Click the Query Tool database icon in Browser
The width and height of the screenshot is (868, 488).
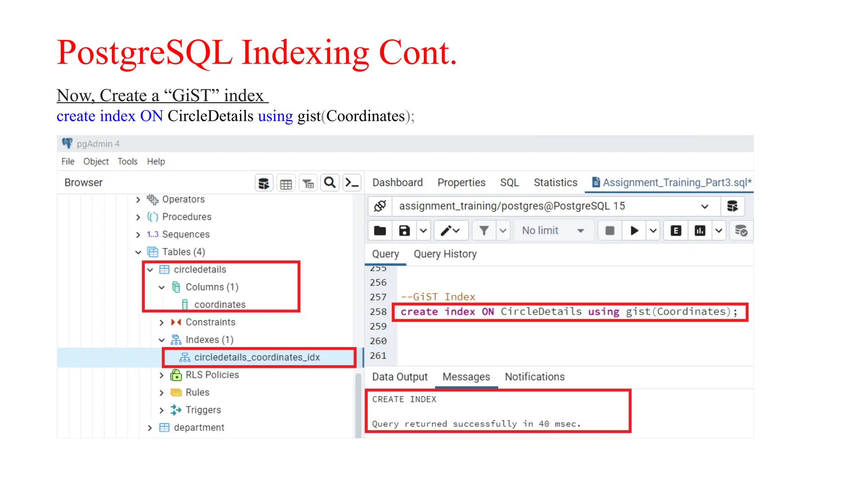point(264,183)
